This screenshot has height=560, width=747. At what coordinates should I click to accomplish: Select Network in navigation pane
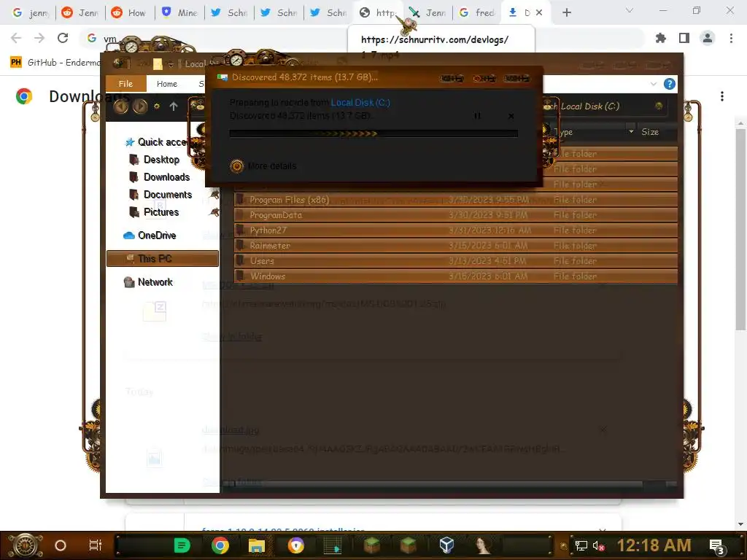[148, 282]
